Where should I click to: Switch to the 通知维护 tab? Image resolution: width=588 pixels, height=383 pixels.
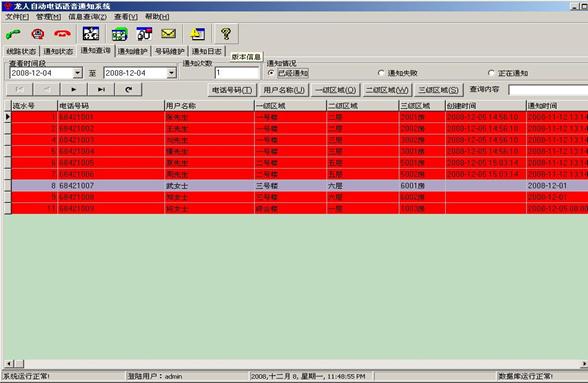[132, 51]
